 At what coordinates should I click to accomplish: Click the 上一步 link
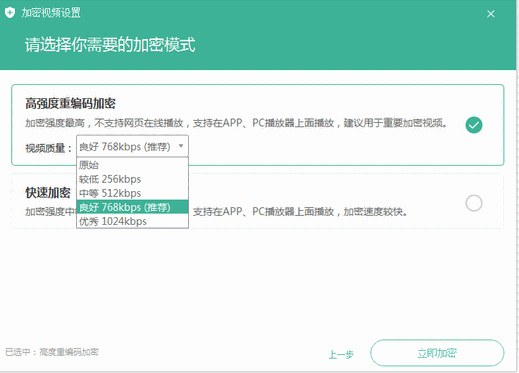pyautogui.click(x=341, y=354)
